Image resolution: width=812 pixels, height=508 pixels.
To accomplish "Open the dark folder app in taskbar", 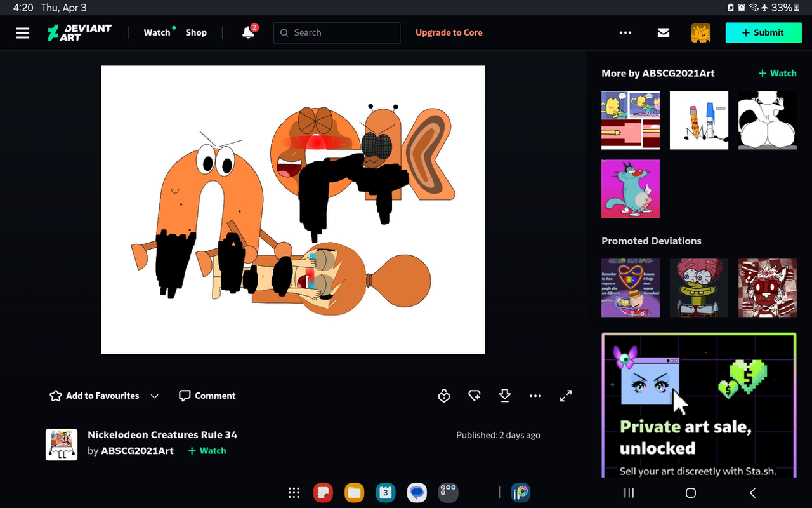I will [448, 493].
